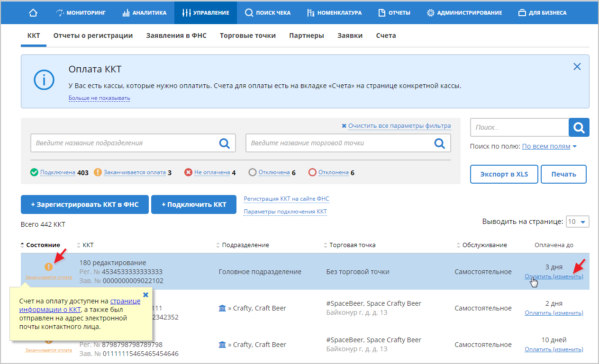The image size is (599, 364).
Task: Click the home icon in the top navigation
Action: click(33, 13)
